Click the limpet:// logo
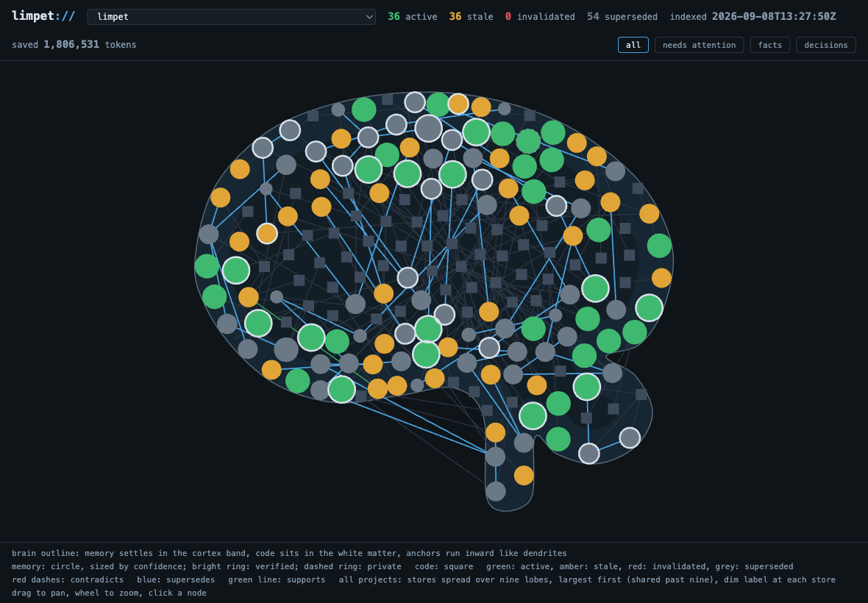Image resolution: width=868 pixels, height=603 pixels. coord(43,16)
